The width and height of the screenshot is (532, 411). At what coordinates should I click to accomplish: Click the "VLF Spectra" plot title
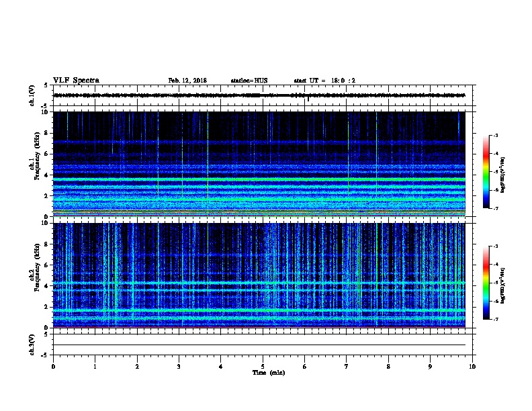click(76, 81)
